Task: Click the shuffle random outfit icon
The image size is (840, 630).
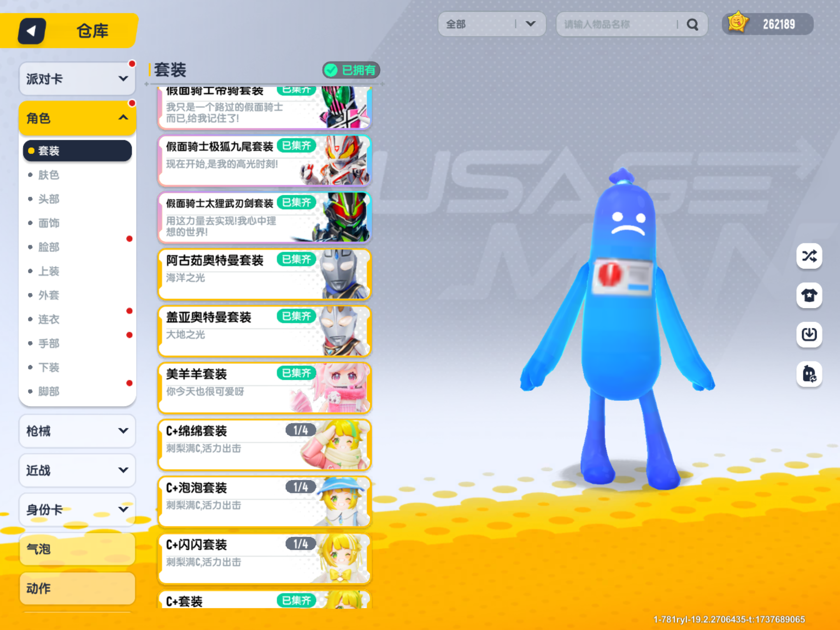Action: [x=809, y=256]
